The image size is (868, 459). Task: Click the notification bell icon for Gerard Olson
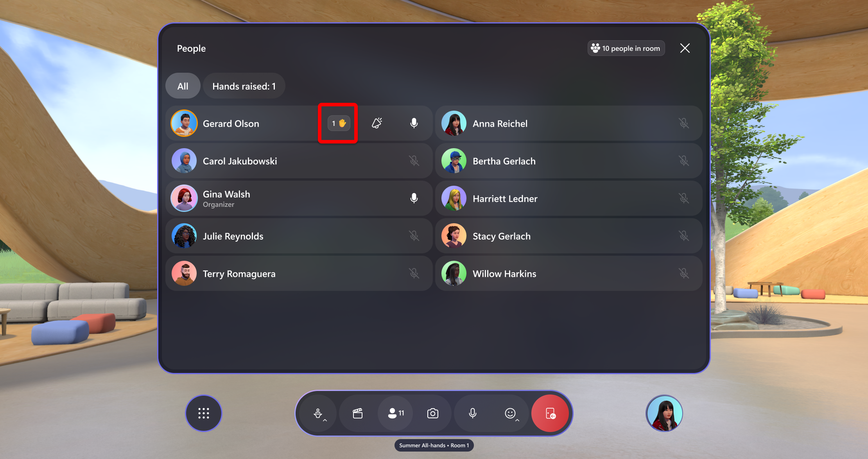pyautogui.click(x=378, y=123)
